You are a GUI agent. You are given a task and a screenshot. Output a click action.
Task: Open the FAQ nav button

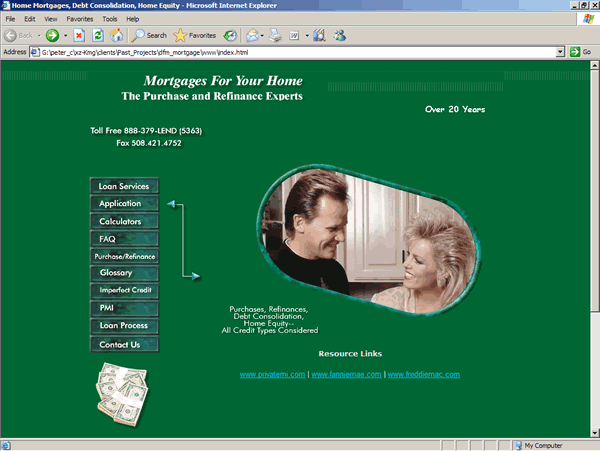click(x=124, y=239)
